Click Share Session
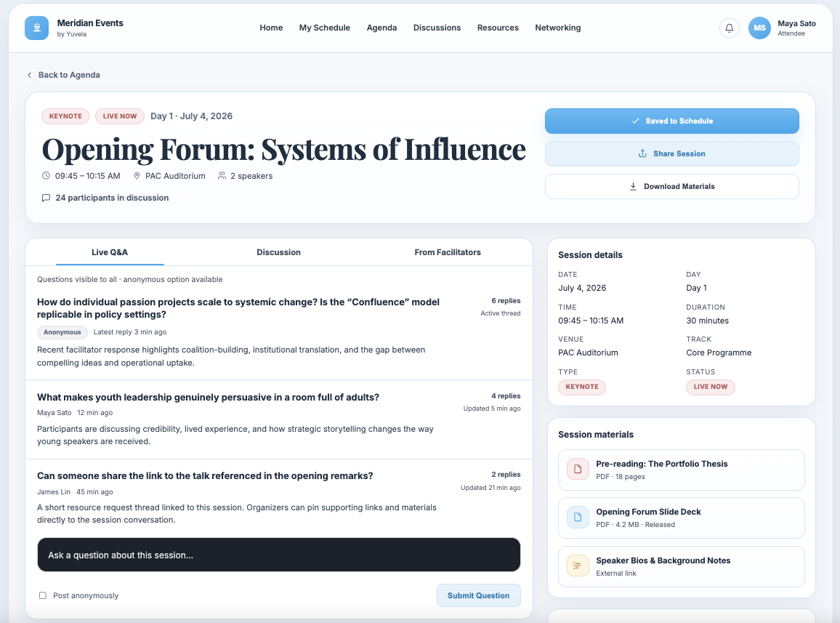840x623 pixels. coord(671,153)
